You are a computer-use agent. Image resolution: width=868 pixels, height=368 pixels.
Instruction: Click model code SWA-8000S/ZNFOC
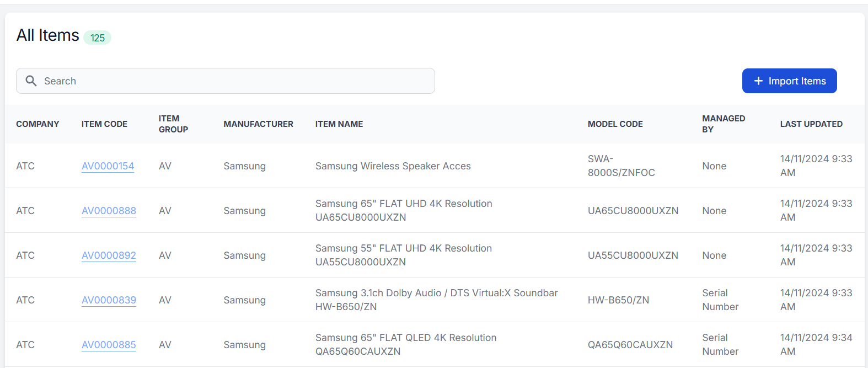pyautogui.click(x=621, y=166)
